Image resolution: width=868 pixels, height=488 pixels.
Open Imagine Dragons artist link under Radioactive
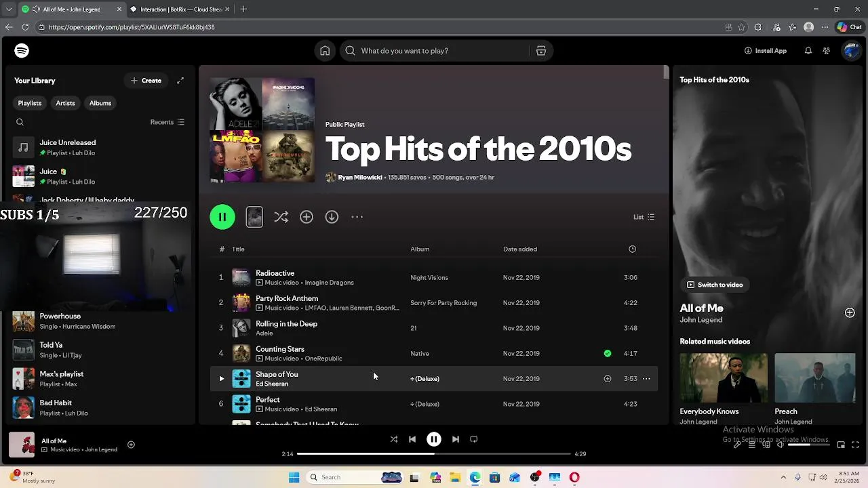click(329, 283)
